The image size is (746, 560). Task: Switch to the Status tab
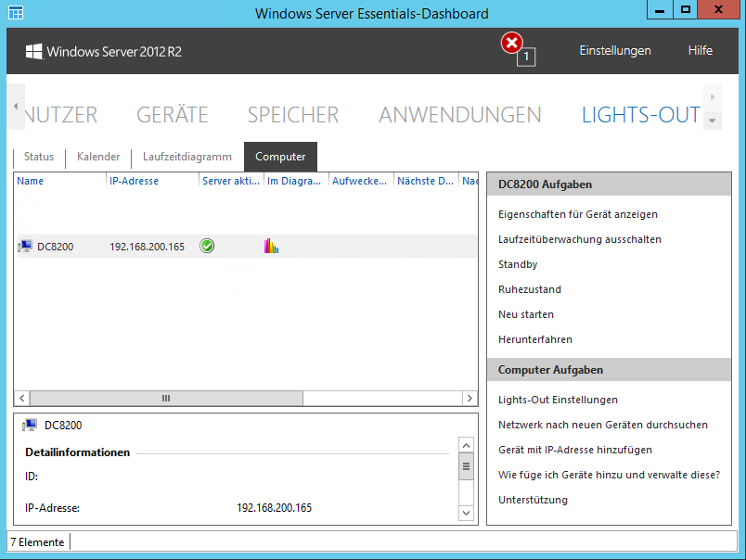[x=39, y=157]
